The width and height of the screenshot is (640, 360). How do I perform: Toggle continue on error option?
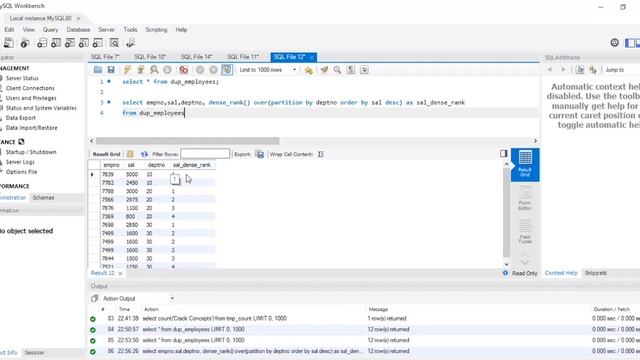pyautogui.click(x=184, y=70)
